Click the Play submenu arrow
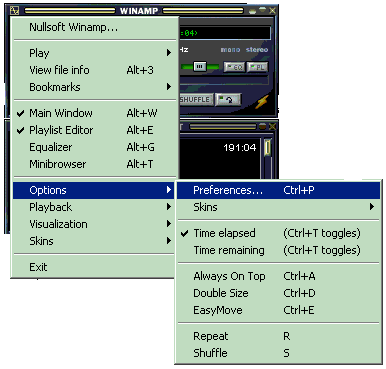 coord(169,53)
